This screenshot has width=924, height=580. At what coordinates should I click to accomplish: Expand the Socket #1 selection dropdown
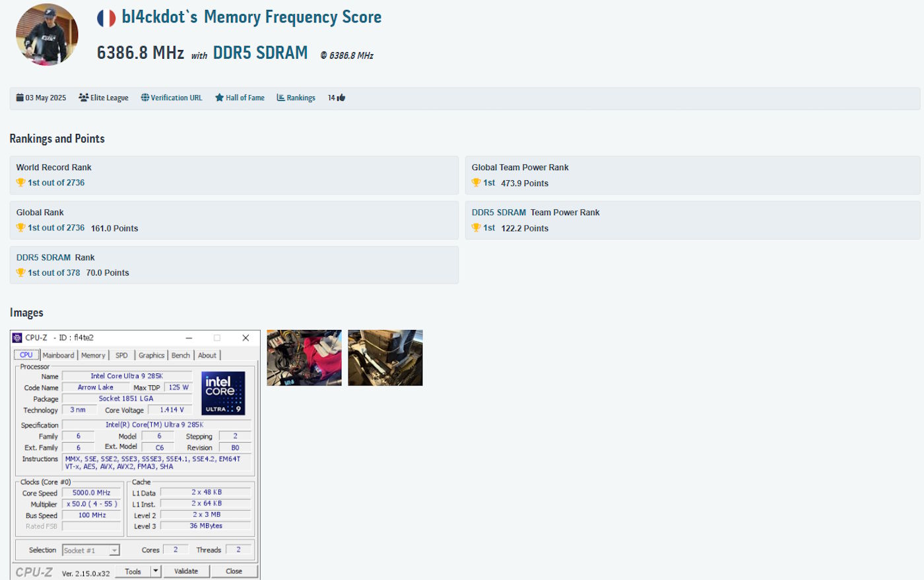coord(114,550)
